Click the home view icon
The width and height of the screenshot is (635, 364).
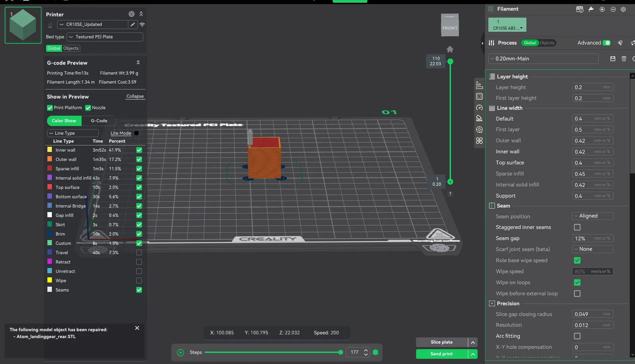pyautogui.click(x=450, y=49)
